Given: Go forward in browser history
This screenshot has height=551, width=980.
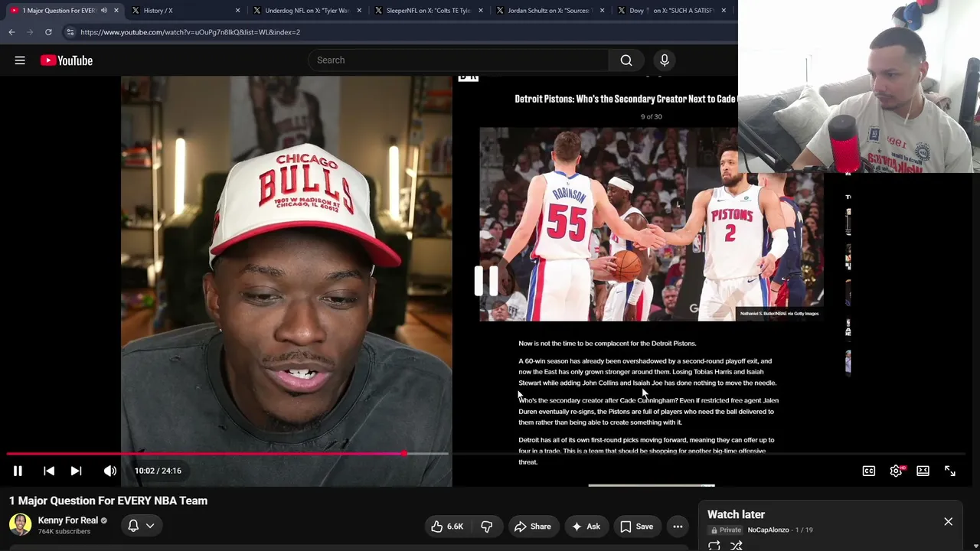Looking at the screenshot, I should pyautogui.click(x=30, y=32).
